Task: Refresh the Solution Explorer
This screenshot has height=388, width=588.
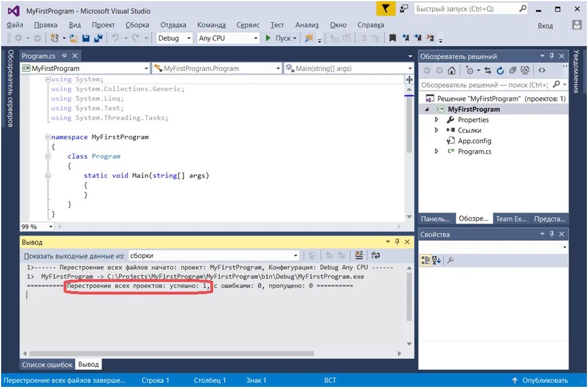Action: coord(500,70)
